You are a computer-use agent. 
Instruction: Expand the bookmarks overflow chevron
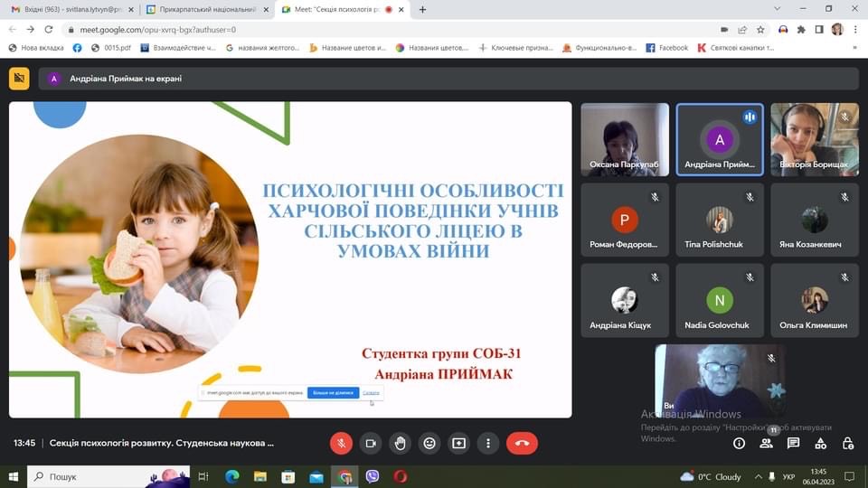click(x=854, y=48)
